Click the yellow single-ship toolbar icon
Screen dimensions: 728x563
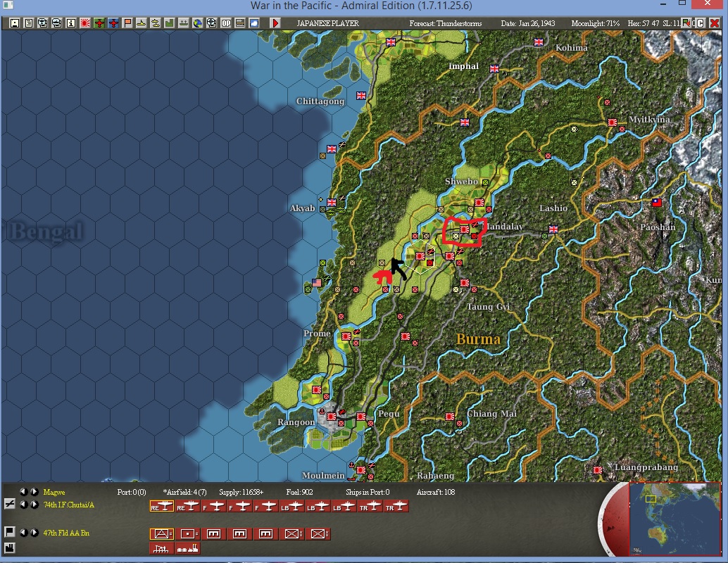pos(141,23)
